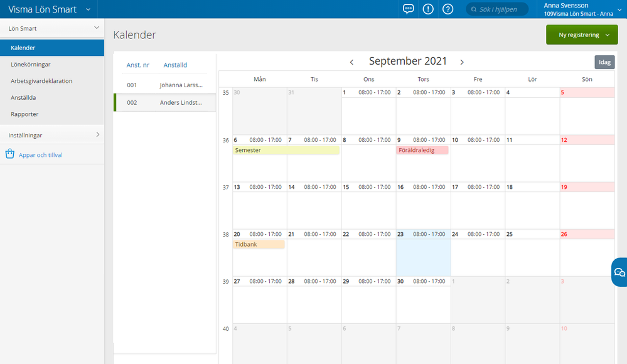Expand the Visma Lön Smart app switcher
This screenshot has width=627, height=364.
point(87,9)
